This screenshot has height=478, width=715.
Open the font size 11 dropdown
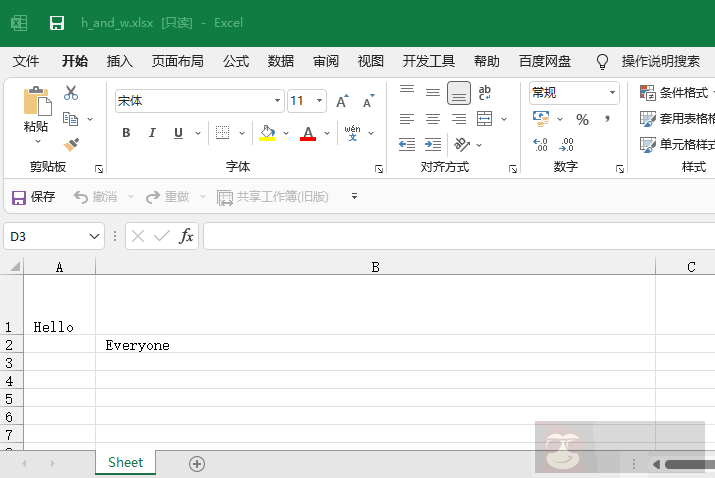coord(320,101)
